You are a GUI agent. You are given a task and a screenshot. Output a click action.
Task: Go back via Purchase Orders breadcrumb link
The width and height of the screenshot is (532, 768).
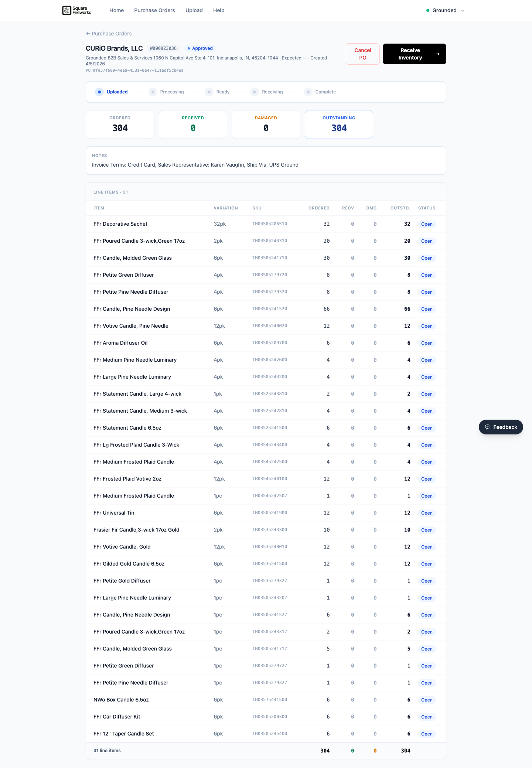click(109, 34)
